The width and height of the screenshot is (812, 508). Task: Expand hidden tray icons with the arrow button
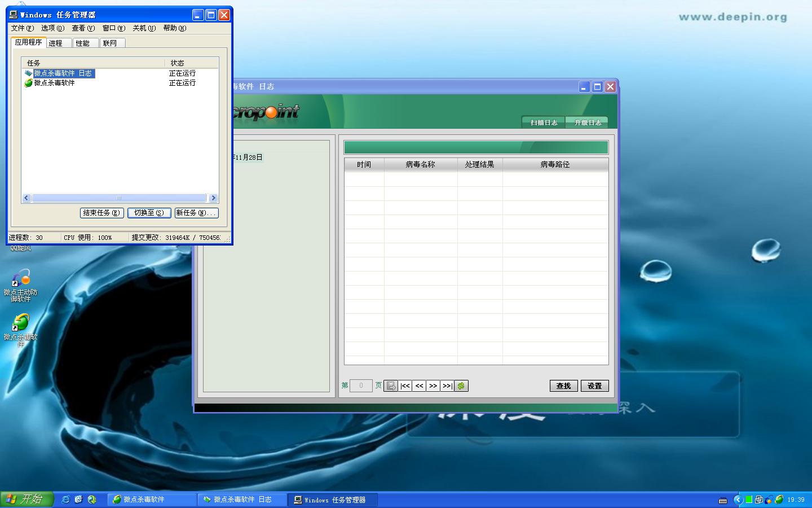click(738, 500)
